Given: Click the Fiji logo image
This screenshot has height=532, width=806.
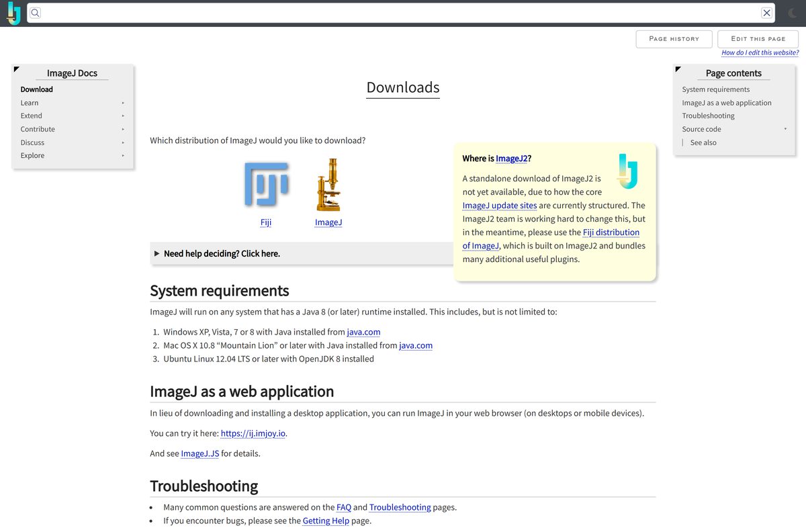Looking at the screenshot, I should point(266,183).
